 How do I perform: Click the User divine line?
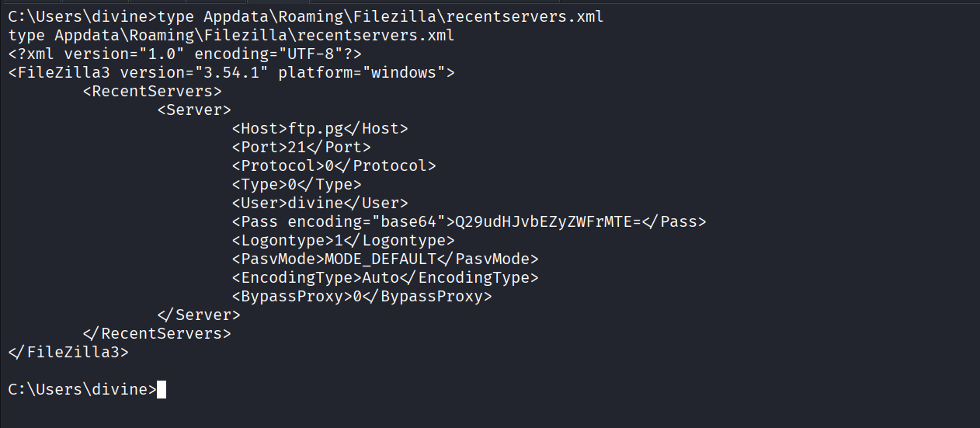pyautogui.click(x=320, y=203)
